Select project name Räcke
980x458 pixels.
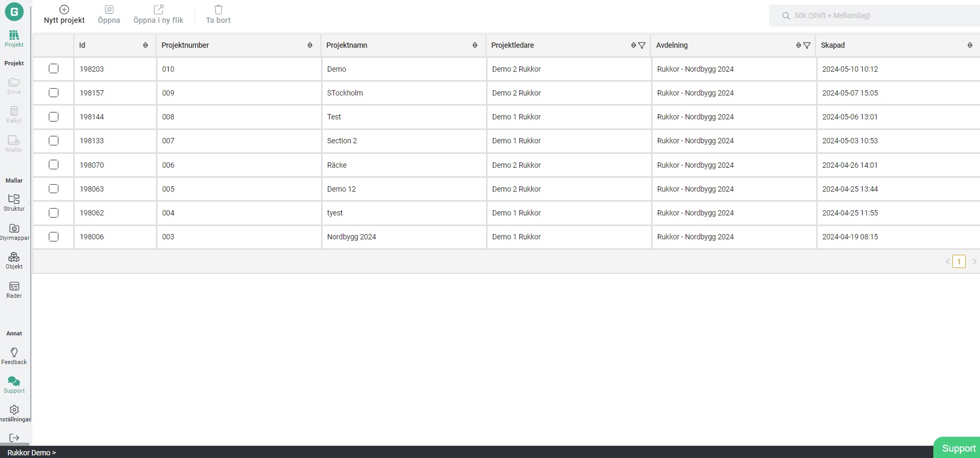(x=337, y=165)
